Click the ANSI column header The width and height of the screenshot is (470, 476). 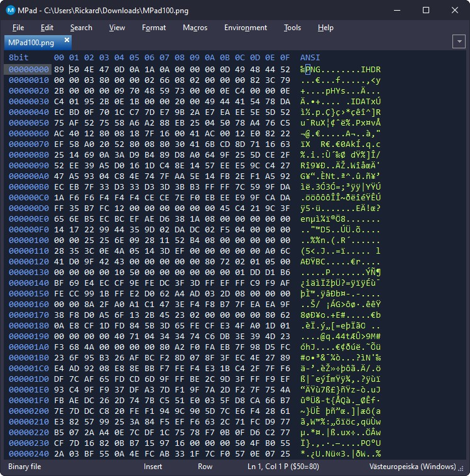pyautogui.click(x=310, y=58)
